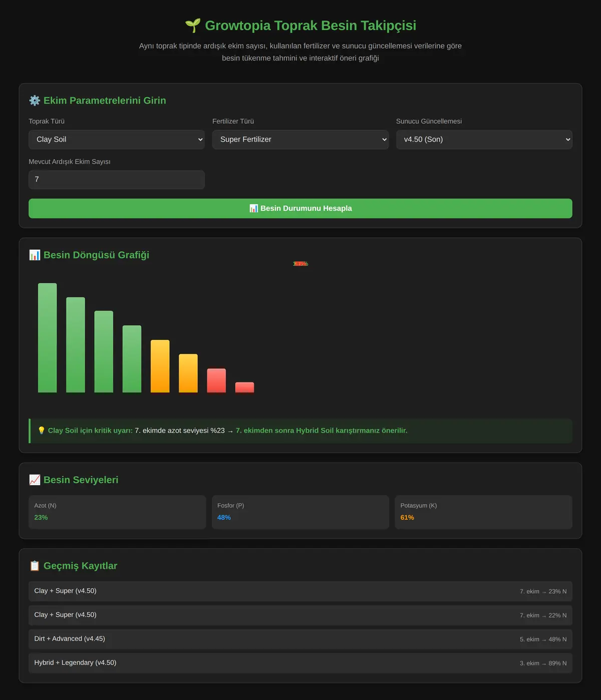Open the Clay + Super record with 23% N
The width and height of the screenshot is (601, 700).
300,591
